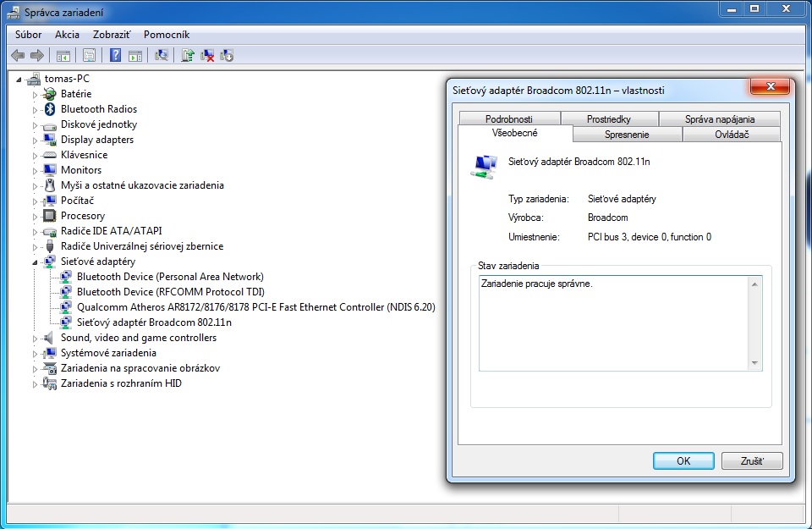The image size is (812, 529).
Task: Switch to the Podrobnosti tab
Action: (x=509, y=118)
